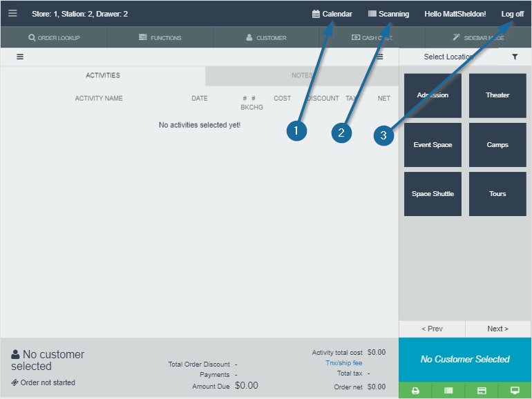Click the barcode icon in green bar

[x=448, y=391]
